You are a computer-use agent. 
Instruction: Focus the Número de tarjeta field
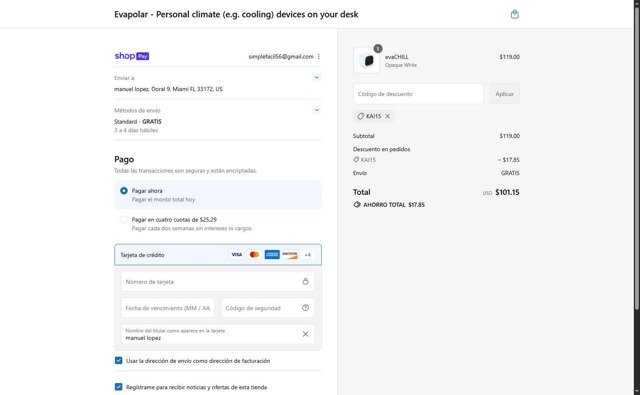click(218, 282)
